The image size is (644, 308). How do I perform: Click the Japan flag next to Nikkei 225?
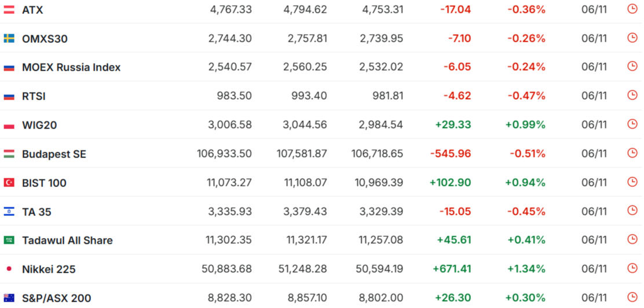coord(9,269)
